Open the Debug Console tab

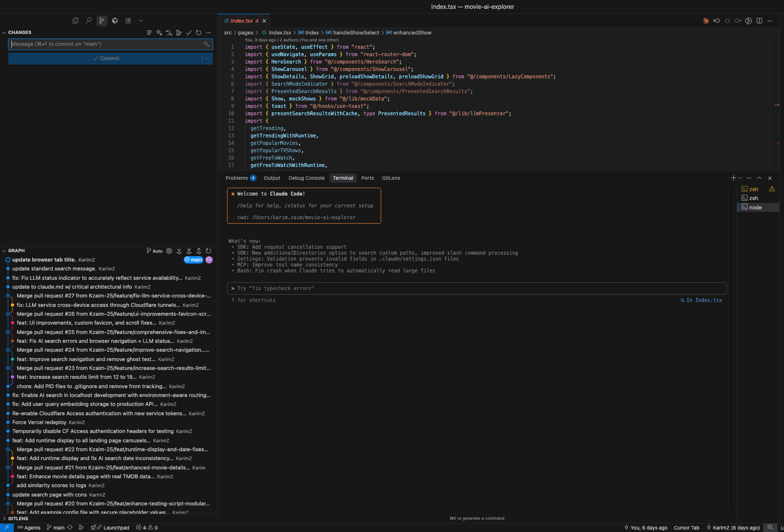coord(306,178)
